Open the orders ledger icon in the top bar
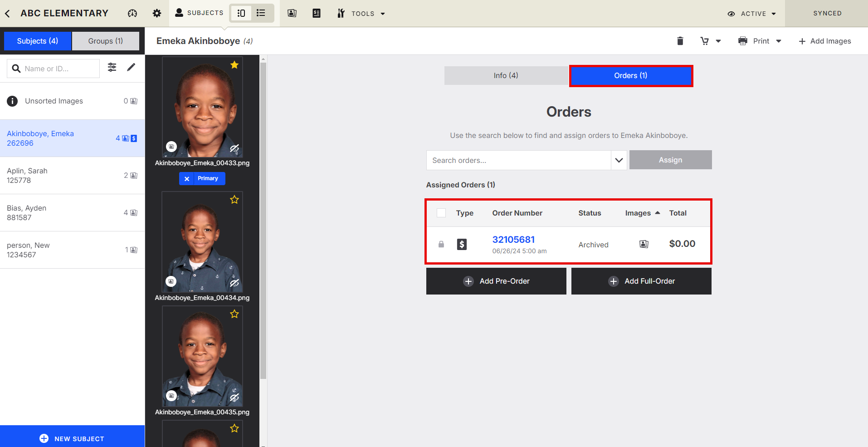The width and height of the screenshot is (868, 447). 317,13
